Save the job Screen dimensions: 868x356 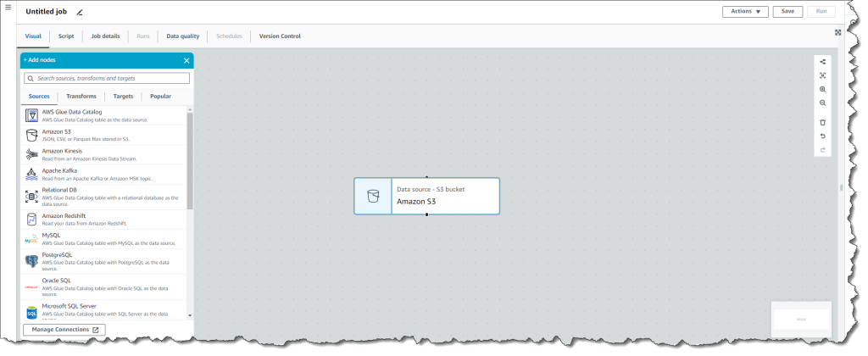787,12
